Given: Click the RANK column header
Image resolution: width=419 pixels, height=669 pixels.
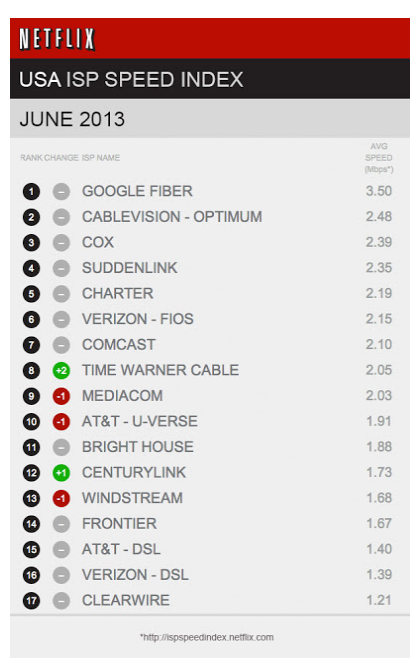Looking at the screenshot, I should click(31, 158).
